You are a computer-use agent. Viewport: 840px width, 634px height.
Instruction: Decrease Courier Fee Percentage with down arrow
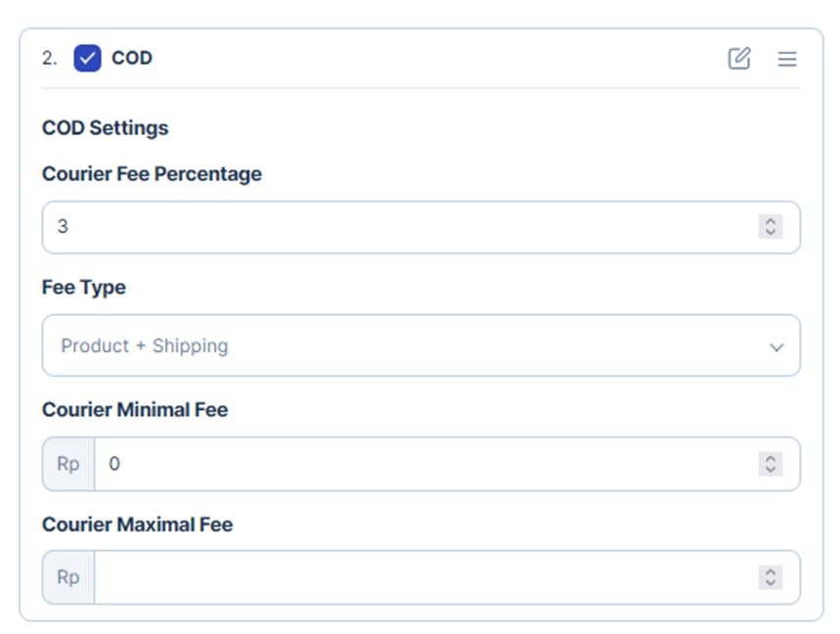[x=771, y=233]
